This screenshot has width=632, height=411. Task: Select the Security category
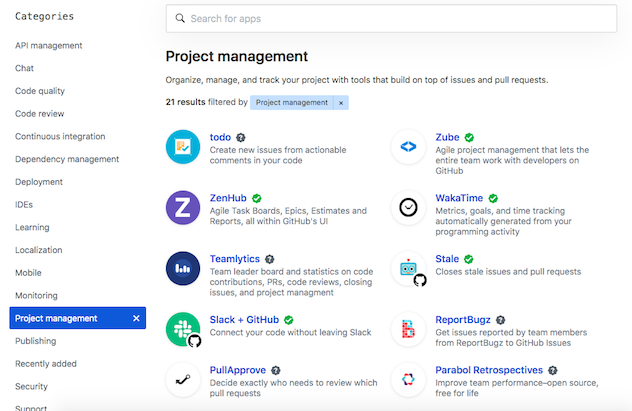pyautogui.click(x=31, y=386)
